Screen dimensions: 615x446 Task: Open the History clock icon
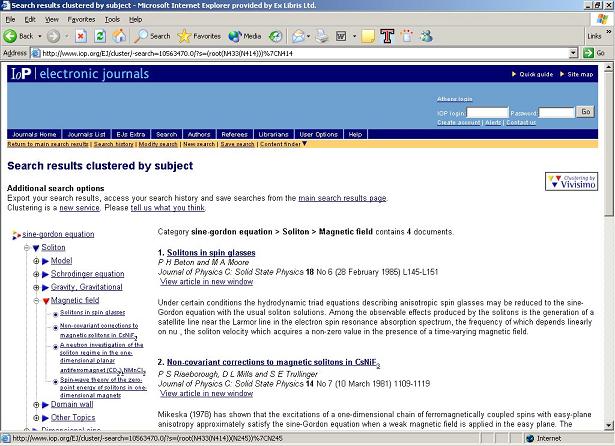point(275,36)
